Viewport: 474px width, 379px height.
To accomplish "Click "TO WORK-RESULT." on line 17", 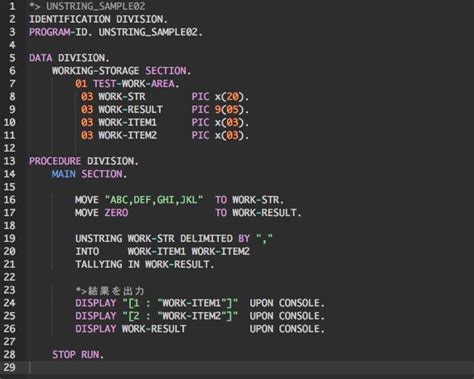I will pos(258,213).
